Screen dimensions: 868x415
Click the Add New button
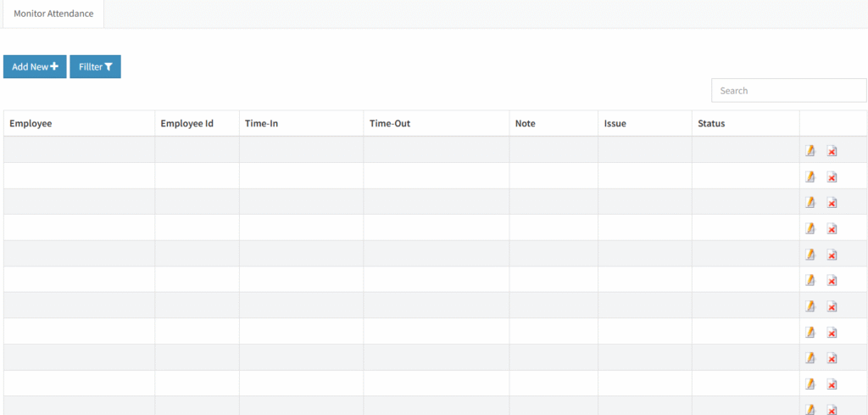(x=35, y=66)
